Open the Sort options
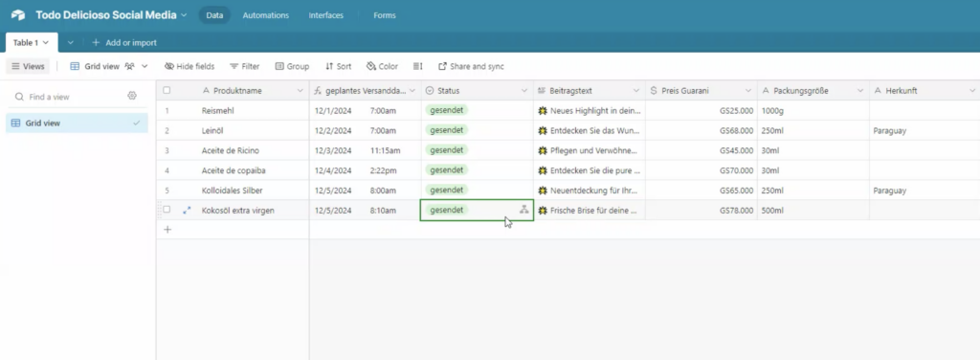This screenshot has width=980, height=360. (x=338, y=66)
